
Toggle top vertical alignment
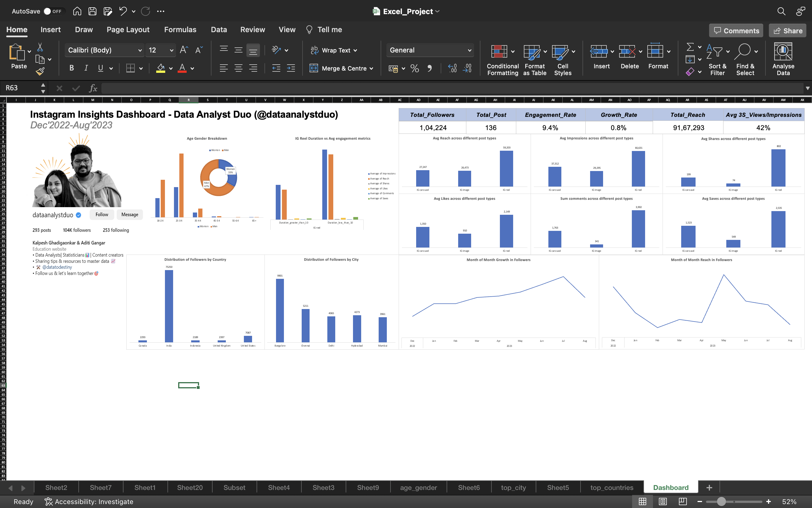click(x=224, y=50)
